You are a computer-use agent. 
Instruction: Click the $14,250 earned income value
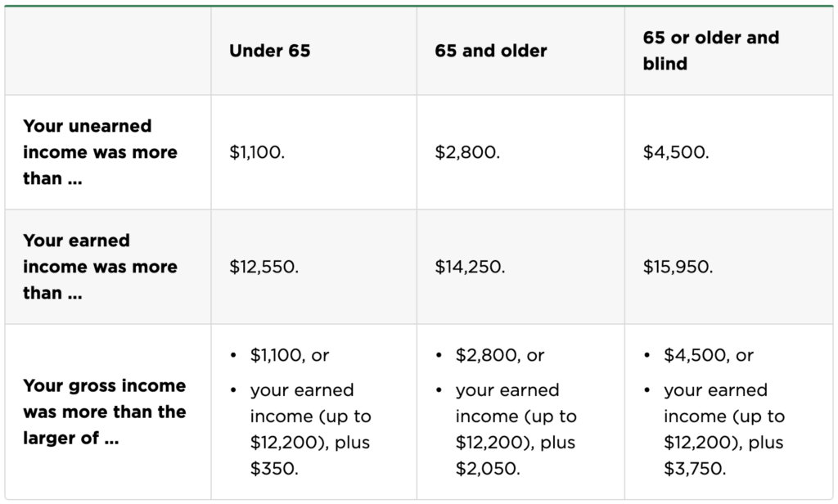pos(470,267)
